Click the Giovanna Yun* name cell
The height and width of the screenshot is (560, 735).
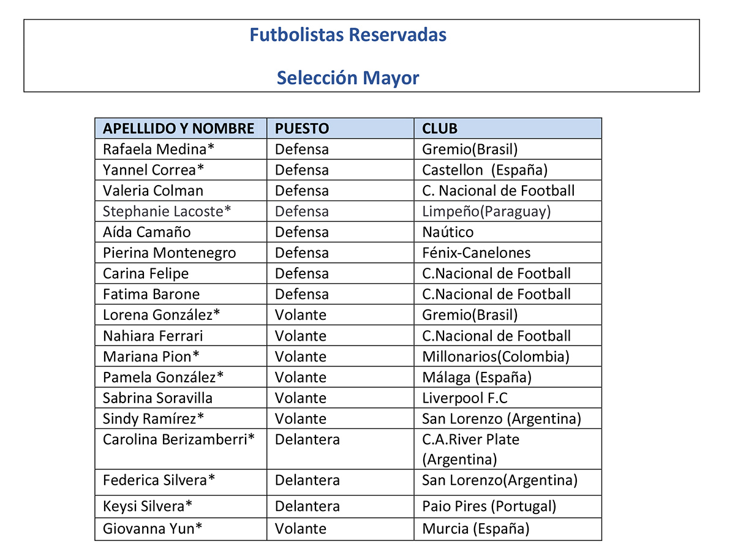click(x=181, y=529)
